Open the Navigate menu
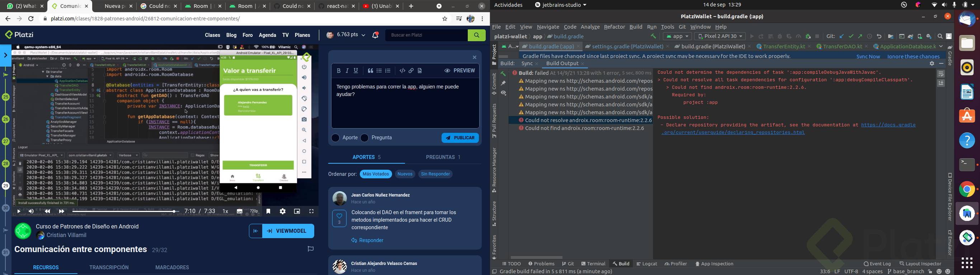This screenshot has height=275, width=980. [548, 27]
